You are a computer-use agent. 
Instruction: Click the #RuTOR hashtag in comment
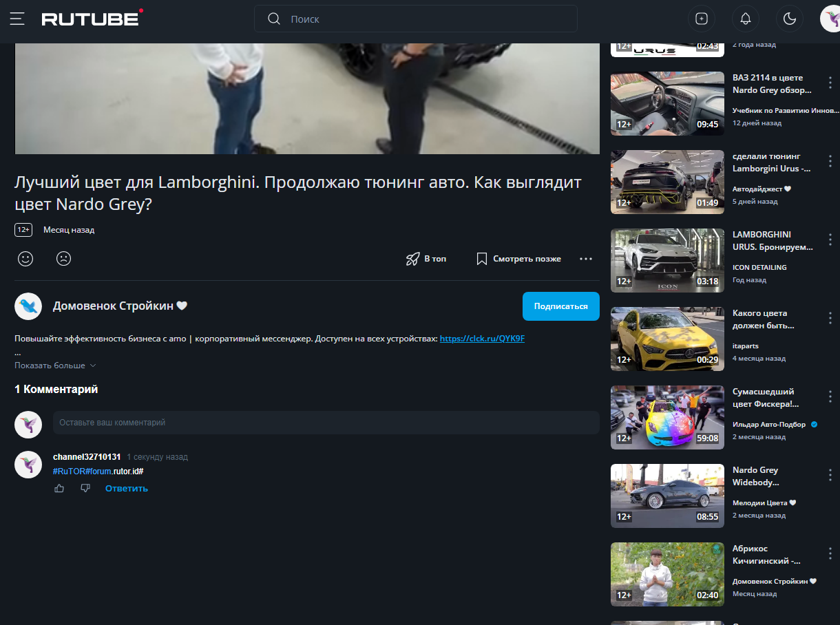[x=70, y=471]
